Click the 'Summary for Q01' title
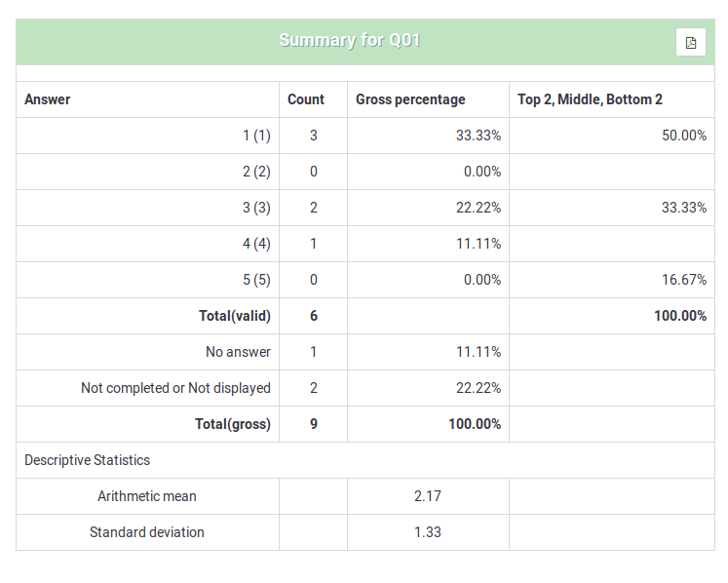This screenshot has width=728, height=583. [x=350, y=40]
